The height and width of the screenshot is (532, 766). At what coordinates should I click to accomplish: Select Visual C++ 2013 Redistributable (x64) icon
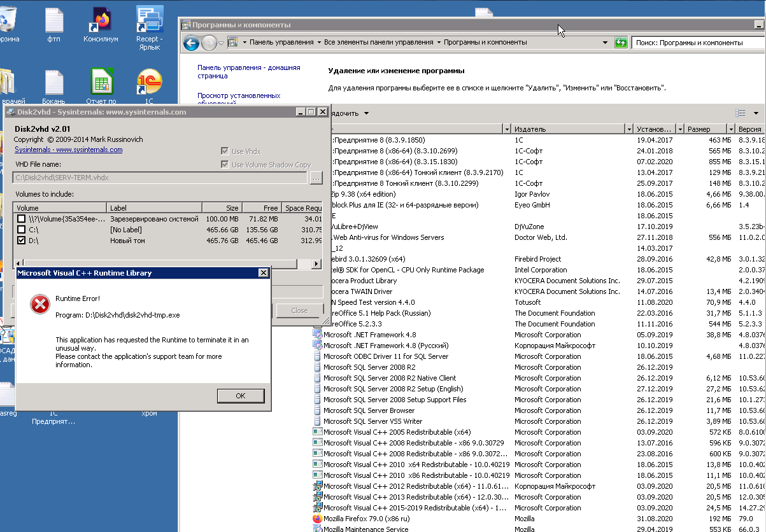click(318, 497)
